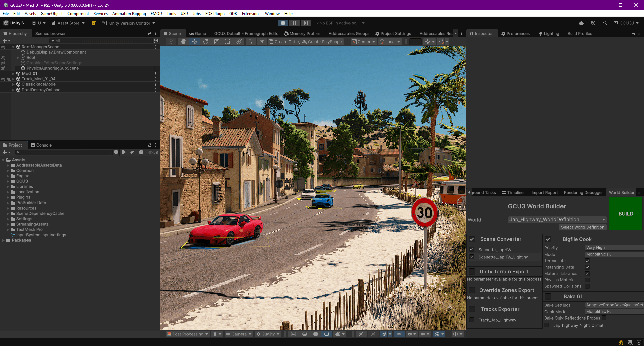
Task: Click search by label icon in Project
Action: pyautogui.click(x=132, y=152)
